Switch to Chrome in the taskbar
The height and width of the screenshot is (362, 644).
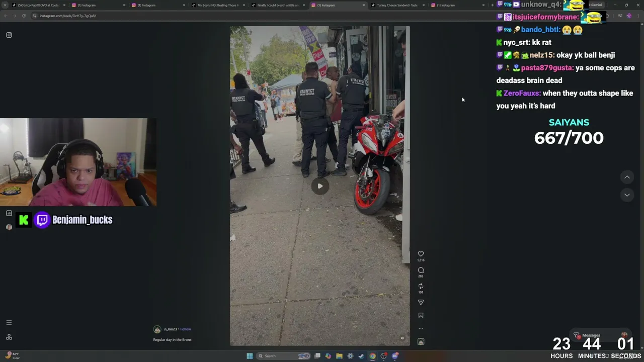click(x=372, y=356)
